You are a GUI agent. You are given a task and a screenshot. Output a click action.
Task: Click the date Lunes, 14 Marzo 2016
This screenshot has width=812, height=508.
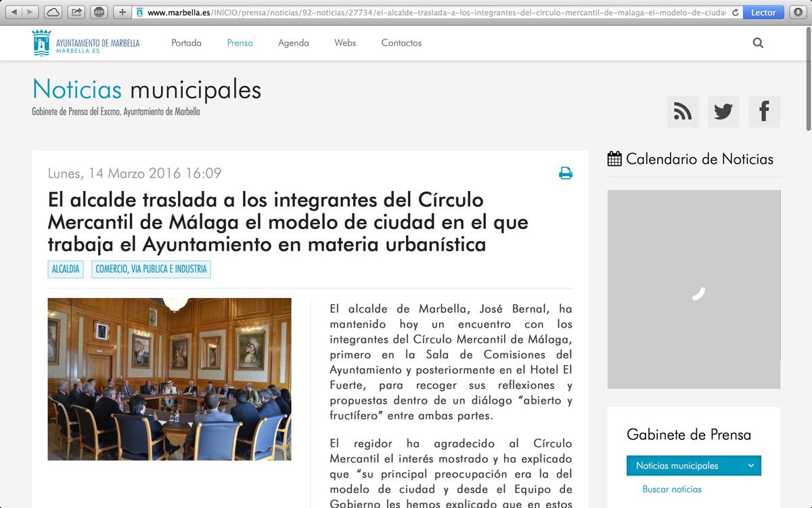(135, 173)
